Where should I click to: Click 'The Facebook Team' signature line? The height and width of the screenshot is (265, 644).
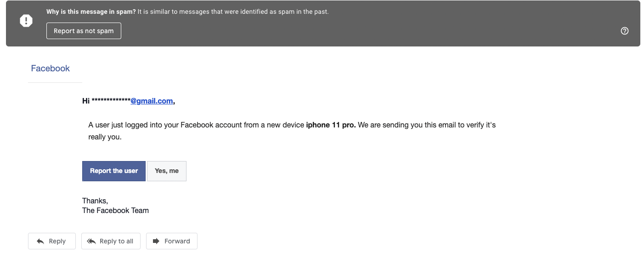pyautogui.click(x=115, y=210)
